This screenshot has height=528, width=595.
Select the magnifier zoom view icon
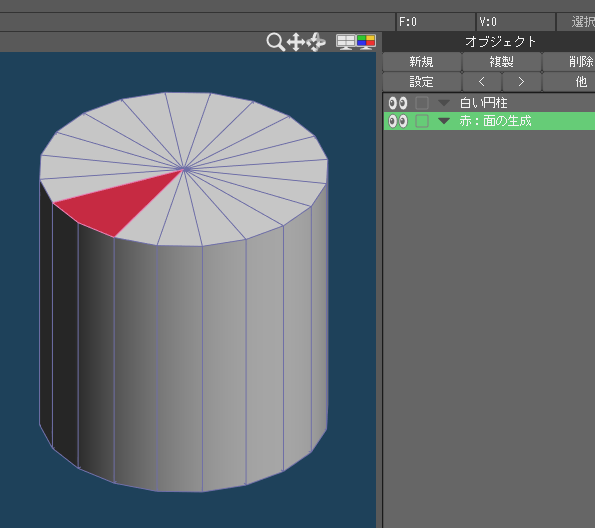tap(275, 42)
